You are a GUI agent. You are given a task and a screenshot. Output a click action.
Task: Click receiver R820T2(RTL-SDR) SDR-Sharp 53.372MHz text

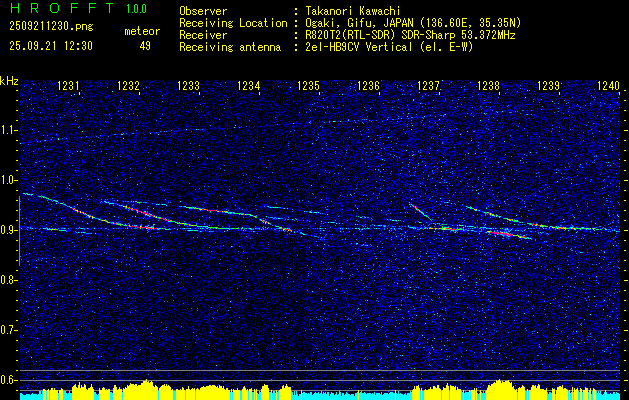point(410,35)
